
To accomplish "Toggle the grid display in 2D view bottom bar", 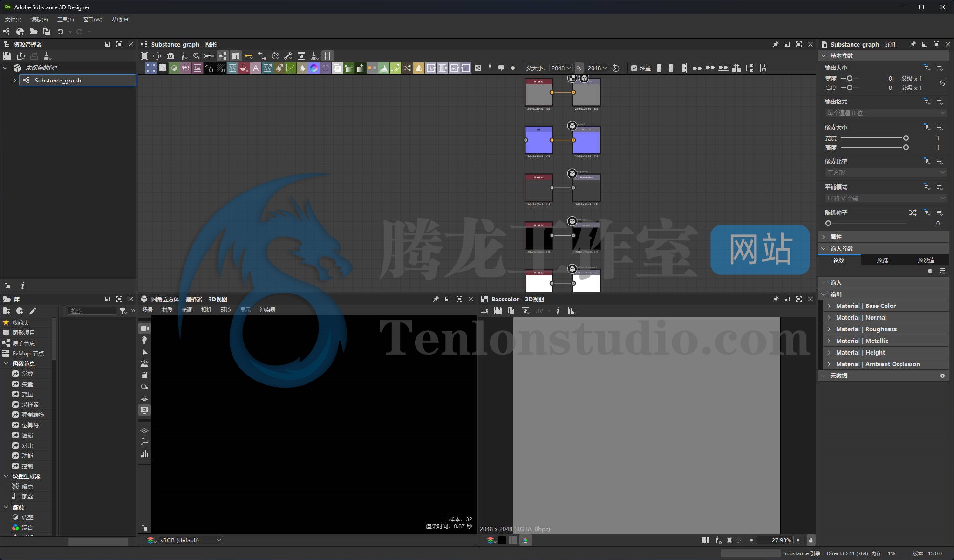I will [x=705, y=540].
